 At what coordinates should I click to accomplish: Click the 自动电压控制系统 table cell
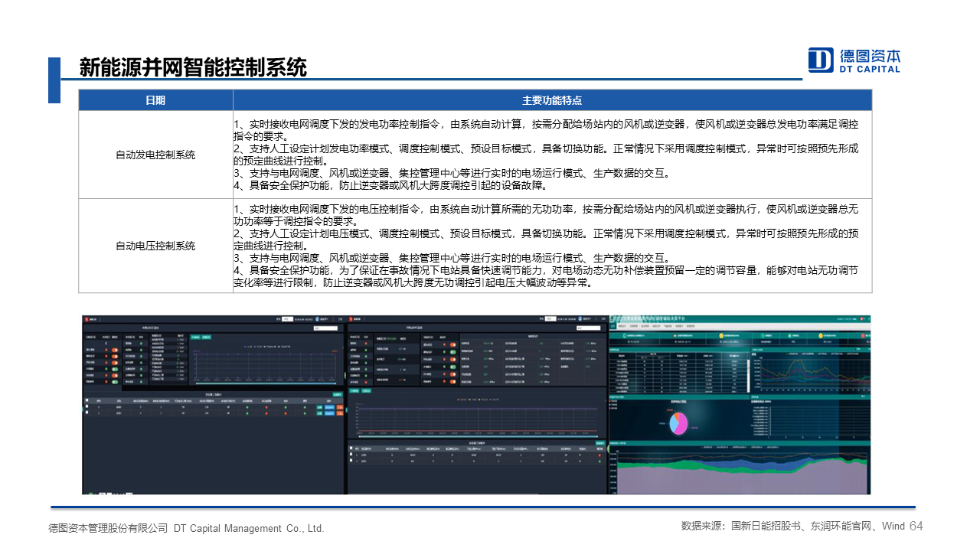[x=155, y=246]
